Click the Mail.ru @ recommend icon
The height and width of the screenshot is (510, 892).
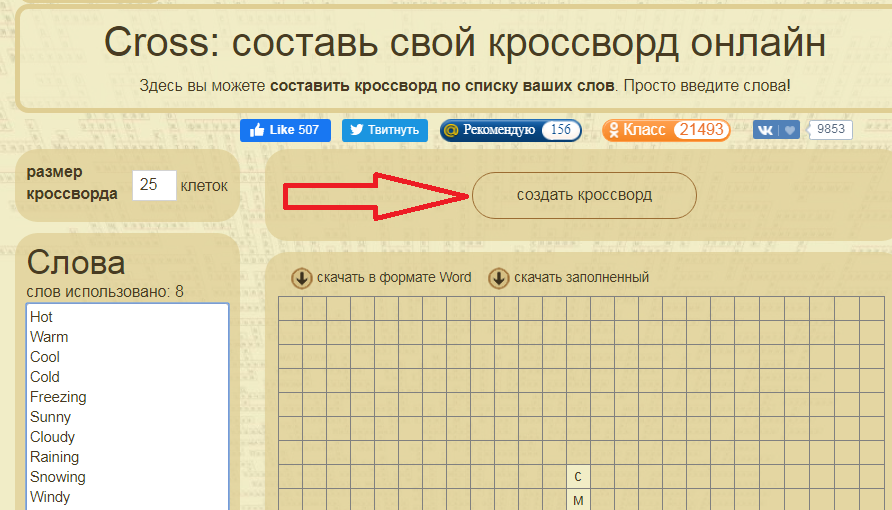coord(451,130)
